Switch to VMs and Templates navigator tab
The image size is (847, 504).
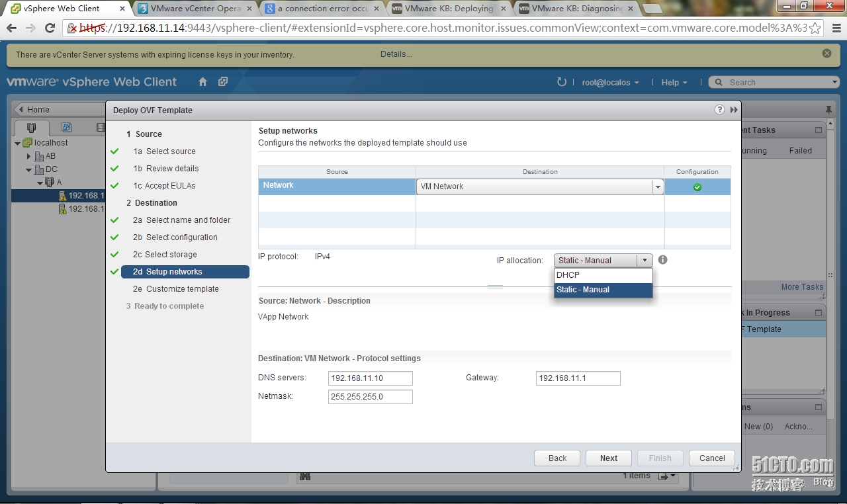pyautogui.click(x=66, y=128)
